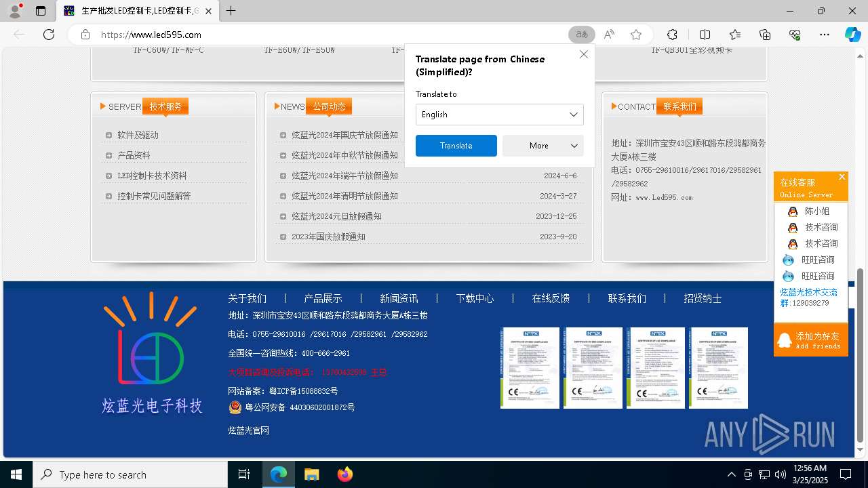
Task: Open the 炫蓝光2024年端午节放假通知 news link
Action: point(344,176)
